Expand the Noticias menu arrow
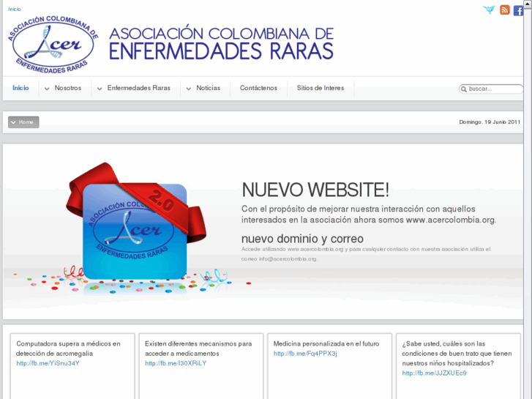 click(x=188, y=89)
